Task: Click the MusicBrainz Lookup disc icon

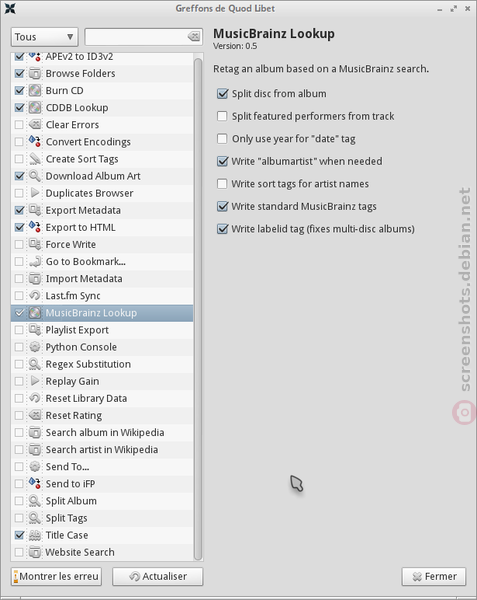Action: pos(35,313)
